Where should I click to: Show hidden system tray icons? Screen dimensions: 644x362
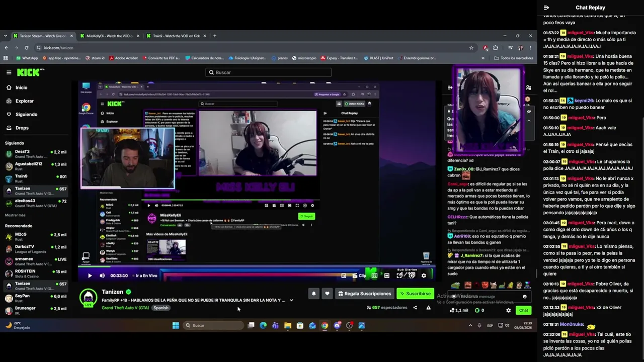(470, 325)
